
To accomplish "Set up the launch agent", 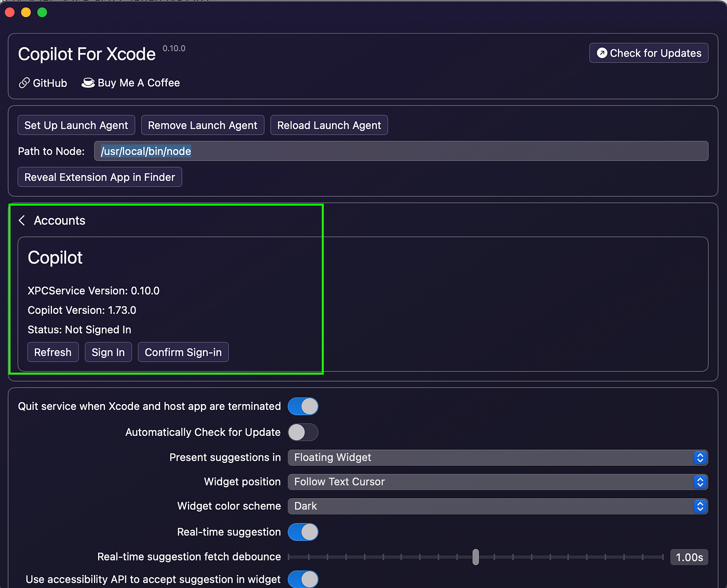I will (76, 125).
